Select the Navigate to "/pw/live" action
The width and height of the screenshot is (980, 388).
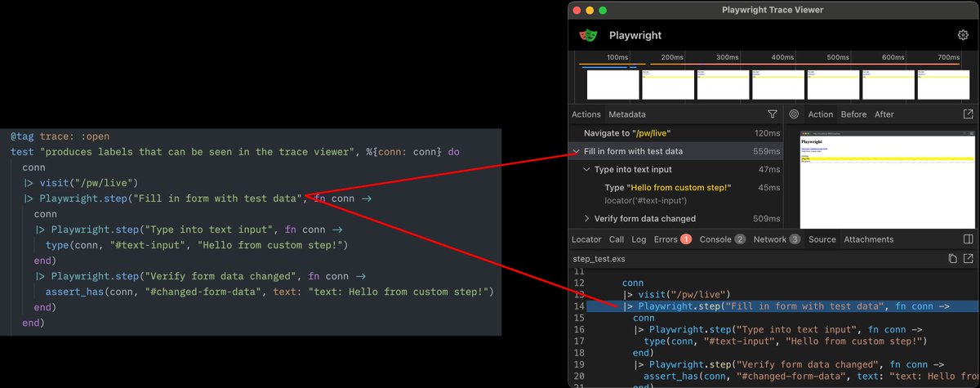coord(675,133)
